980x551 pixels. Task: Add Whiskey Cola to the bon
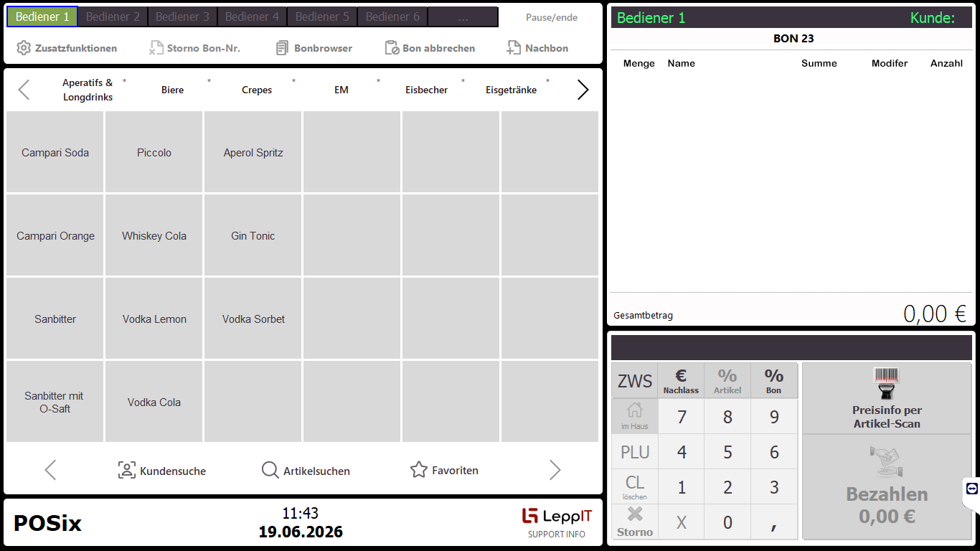pyautogui.click(x=154, y=235)
